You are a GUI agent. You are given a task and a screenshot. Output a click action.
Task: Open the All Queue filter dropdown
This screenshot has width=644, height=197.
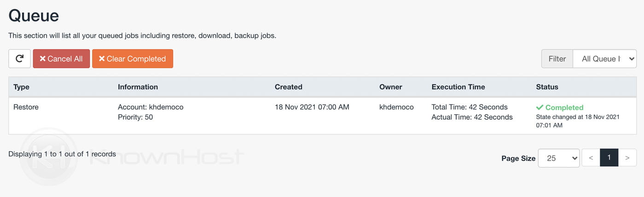(x=604, y=58)
